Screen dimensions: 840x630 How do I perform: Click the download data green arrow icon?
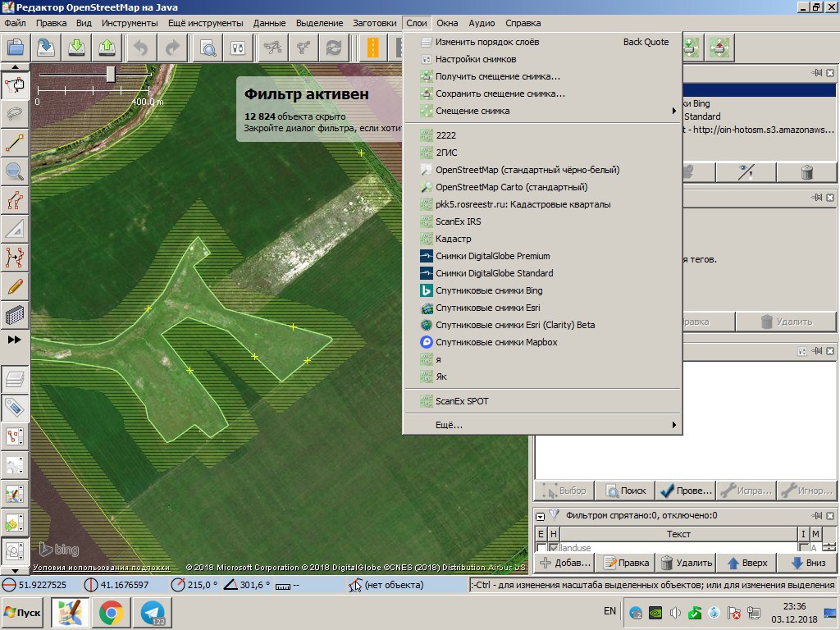click(76, 48)
